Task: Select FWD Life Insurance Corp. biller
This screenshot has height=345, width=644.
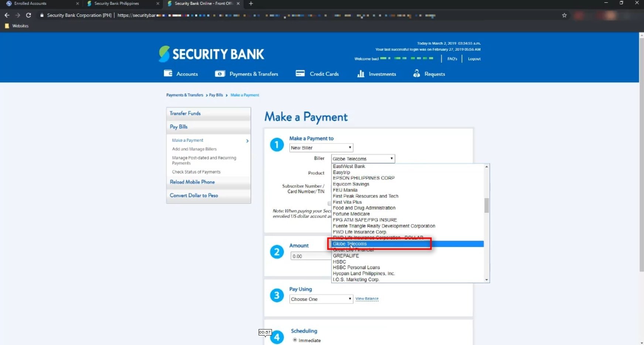Action: click(x=408, y=232)
